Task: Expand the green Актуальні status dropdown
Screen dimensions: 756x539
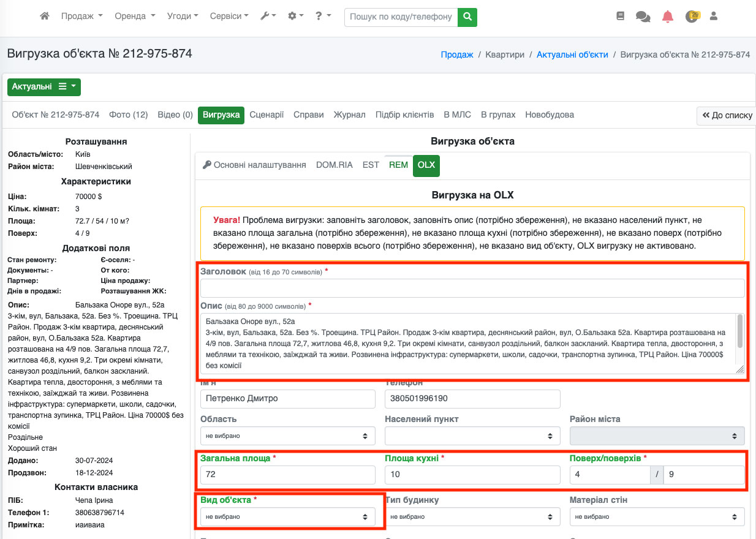Action: [x=44, y=87]
